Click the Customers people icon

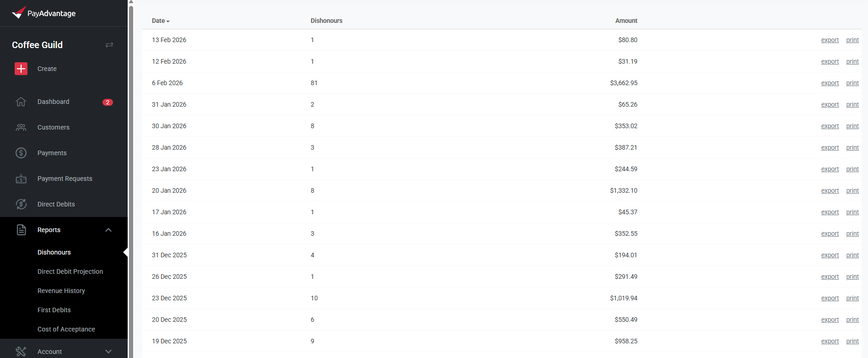21,127
